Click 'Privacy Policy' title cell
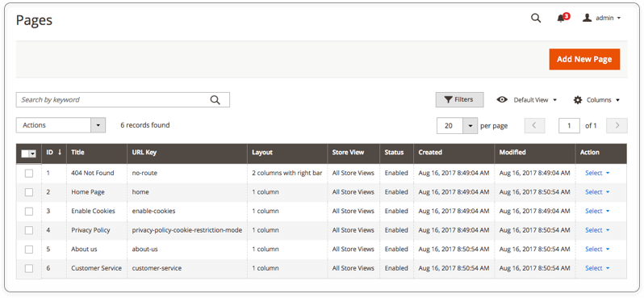 [90, 230]
